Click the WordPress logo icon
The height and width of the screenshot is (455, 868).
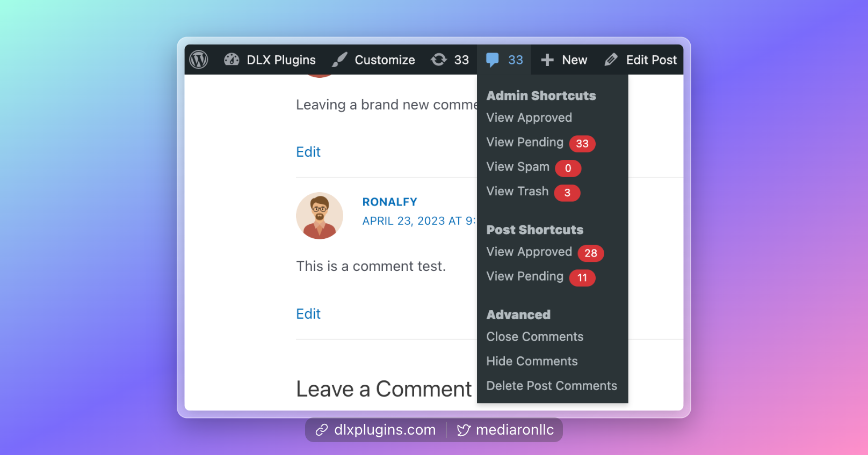pyautogui.click(x=199, y=60)
